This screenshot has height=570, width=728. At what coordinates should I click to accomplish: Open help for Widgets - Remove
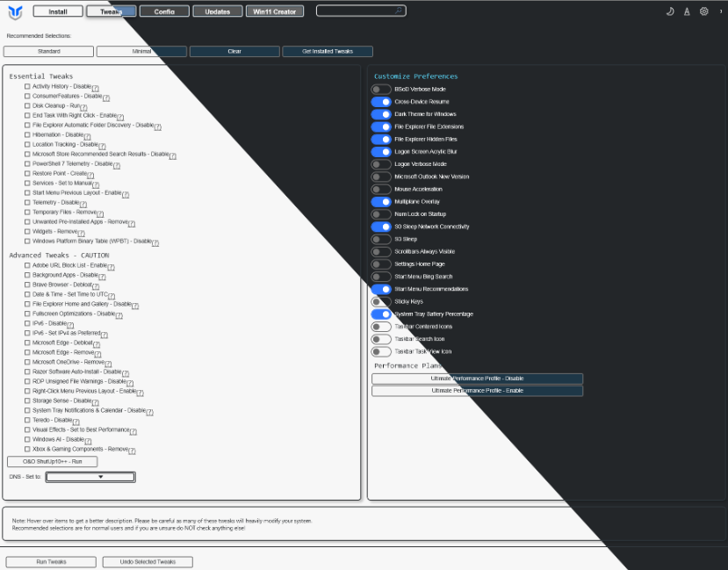82,233
